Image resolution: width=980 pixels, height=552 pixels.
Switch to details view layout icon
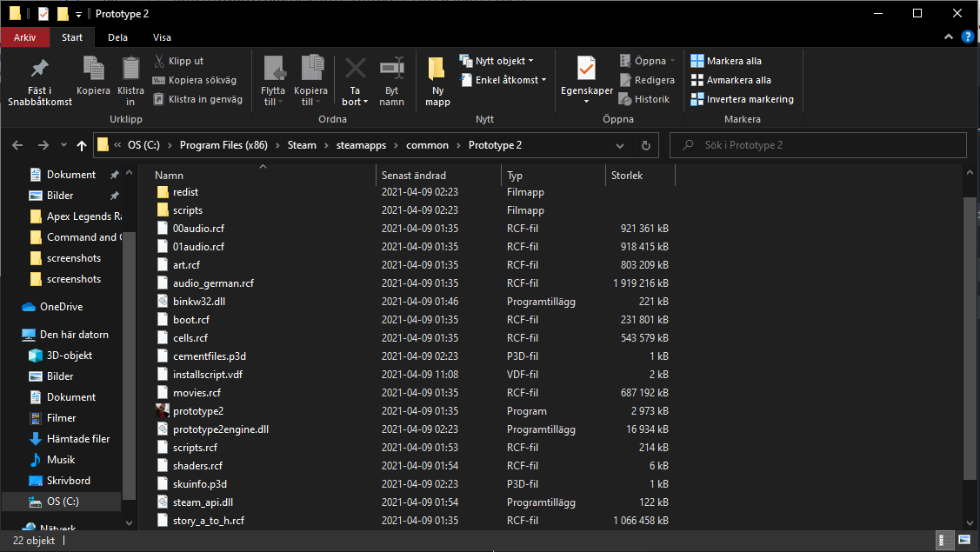(x=945, y=540)
